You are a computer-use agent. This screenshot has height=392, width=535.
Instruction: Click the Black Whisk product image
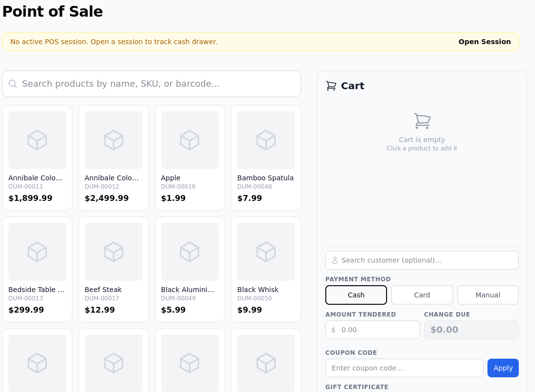pos(266,252)
